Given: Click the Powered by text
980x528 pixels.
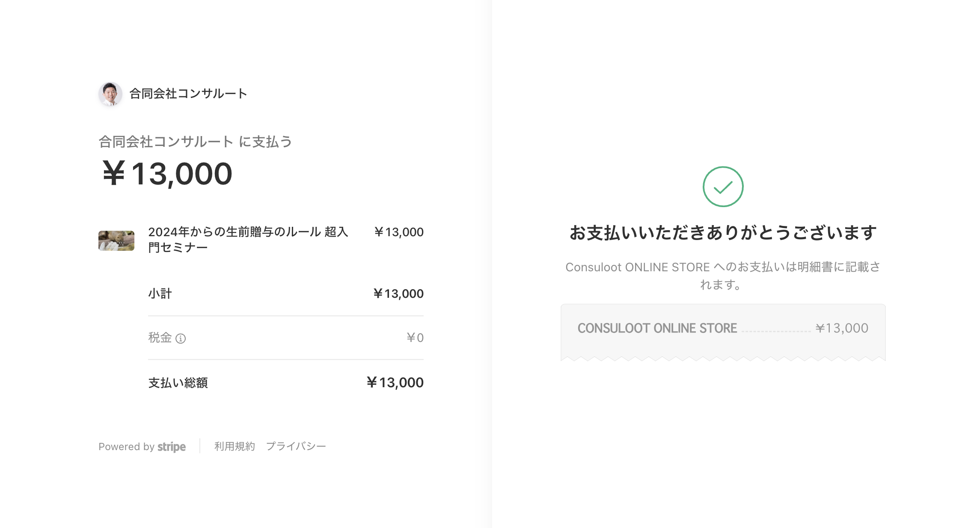Looking at the screenshot, I should (126, 447).
